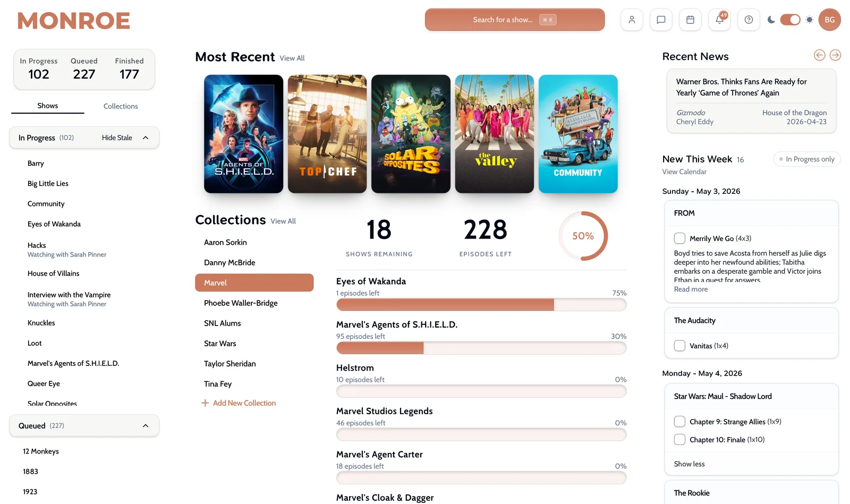Open Knuckles in sidebar list
The width and height of the screenshot is (850, 504).
41,323
